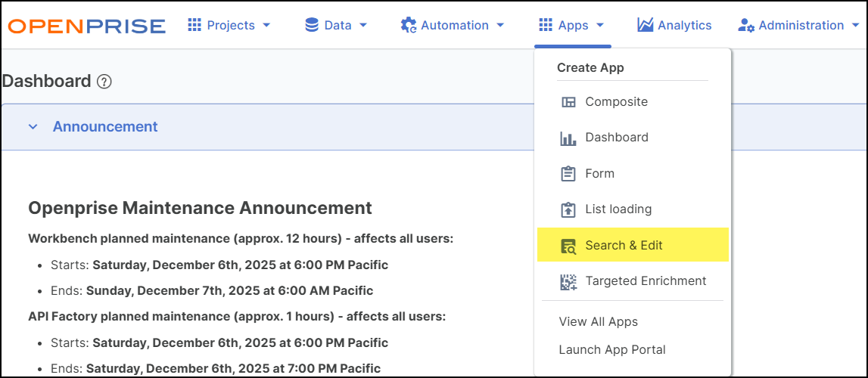The width and height of the screenshot is (868, 378).
Task: Click the Dashboard page title
Action: [46, 81]
